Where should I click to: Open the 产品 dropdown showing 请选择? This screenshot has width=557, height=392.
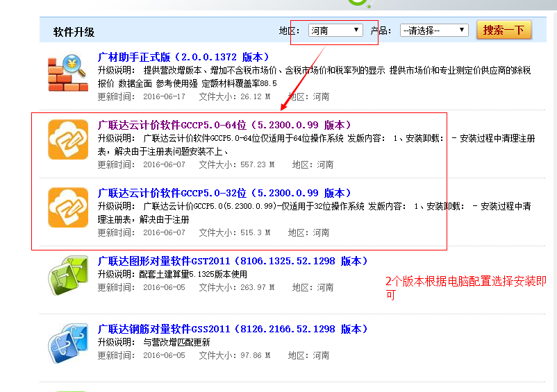click(434, 31)
